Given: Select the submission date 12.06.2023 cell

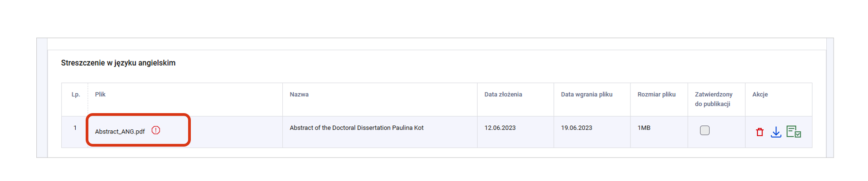Looking at the screenshot, I should coord(500,128).
